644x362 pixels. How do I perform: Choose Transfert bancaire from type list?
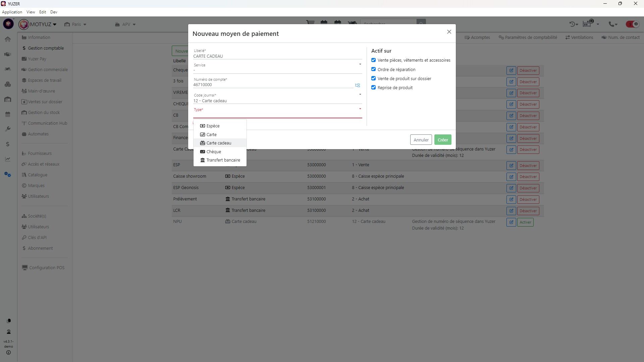point(223,160)
